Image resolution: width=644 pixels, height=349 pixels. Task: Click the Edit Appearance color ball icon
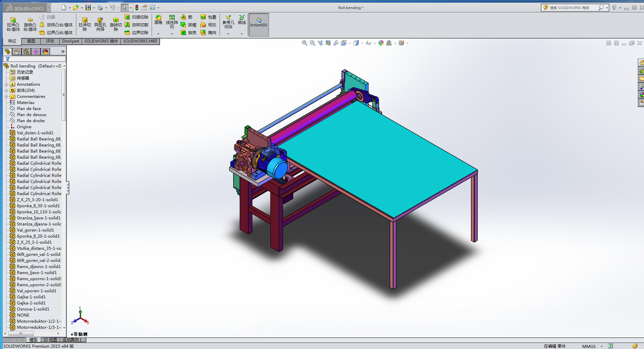coord(381,43)
